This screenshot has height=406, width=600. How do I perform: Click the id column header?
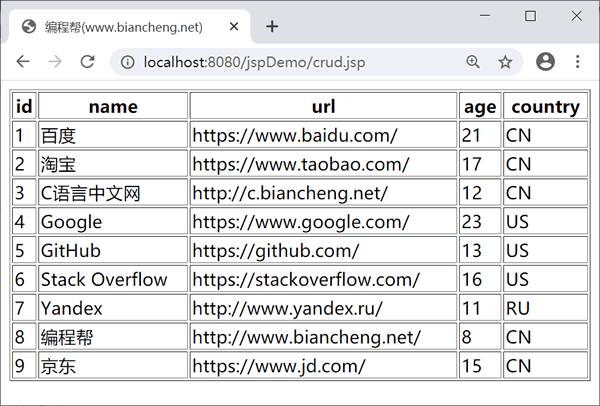pyautogui.click(x=24, y=106)
